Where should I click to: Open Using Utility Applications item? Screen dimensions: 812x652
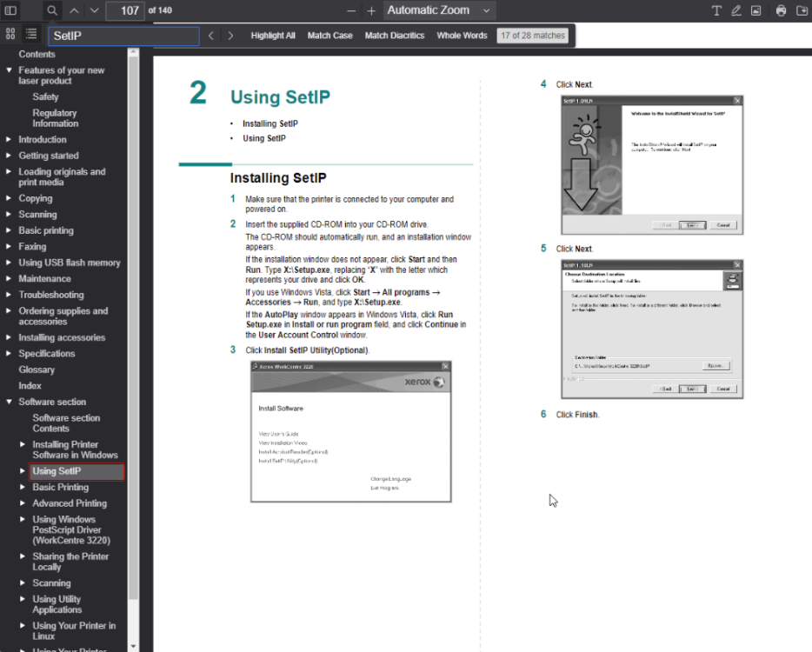pos(57,604)
